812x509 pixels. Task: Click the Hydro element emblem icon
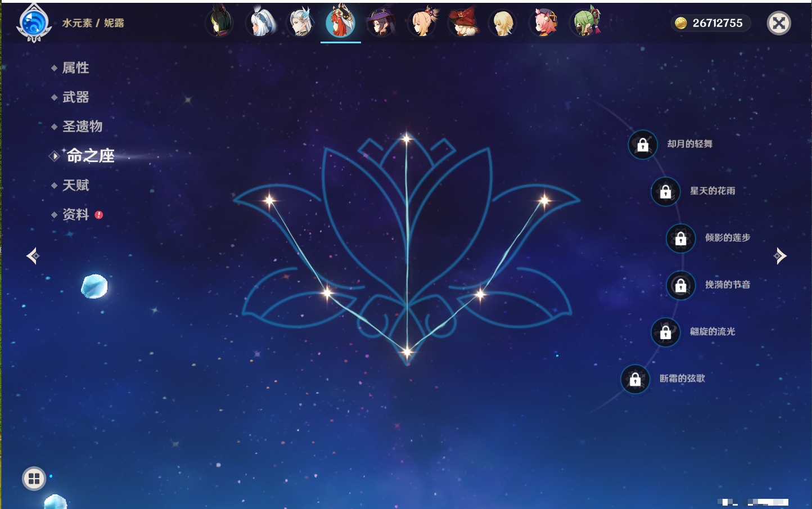coord(34,23)
